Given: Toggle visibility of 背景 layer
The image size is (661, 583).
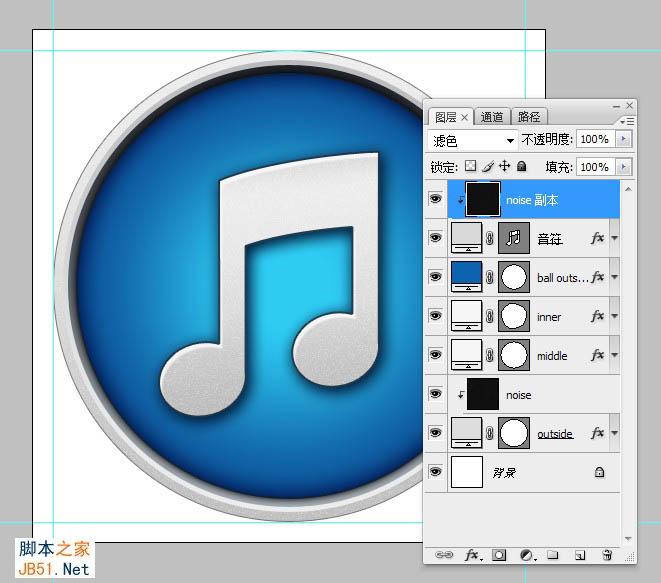Looking at the screenshot, I should pos(435,471).
